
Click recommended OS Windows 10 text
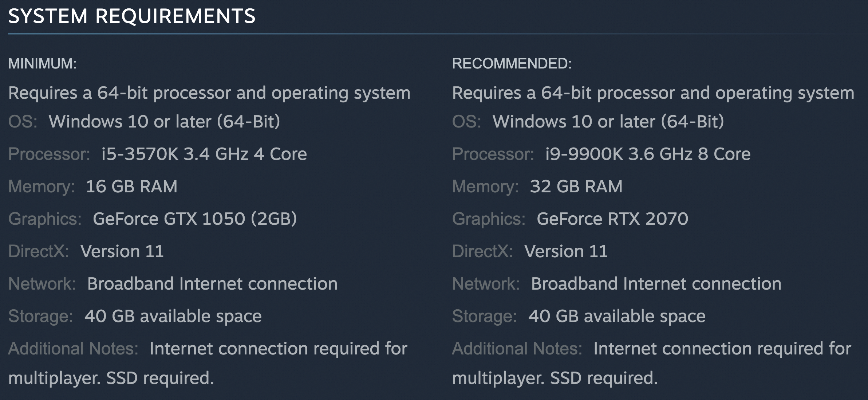pos(608,121)
